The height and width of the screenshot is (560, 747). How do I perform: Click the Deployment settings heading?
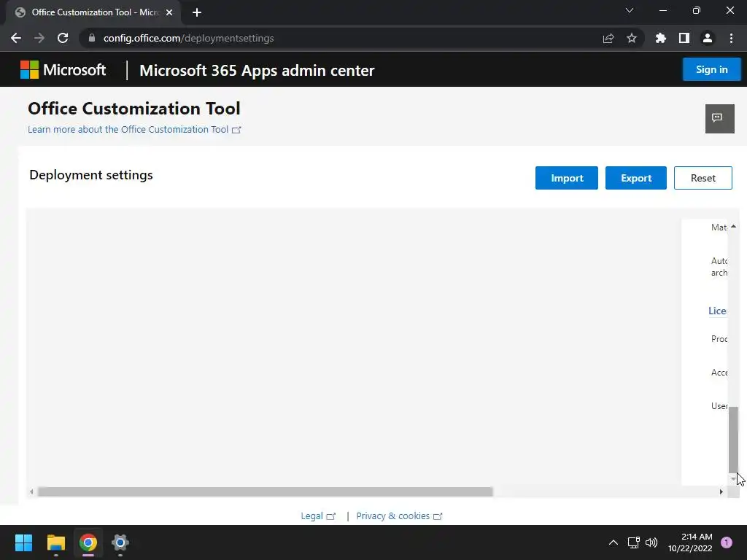coord(91,175)
